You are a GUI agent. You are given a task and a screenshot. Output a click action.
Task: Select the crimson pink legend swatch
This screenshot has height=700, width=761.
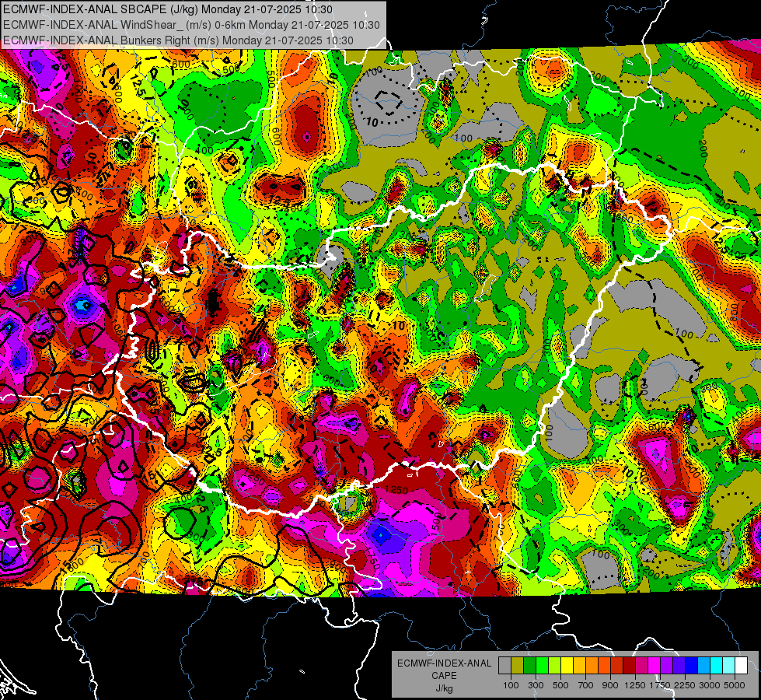[x=641, y=666]
